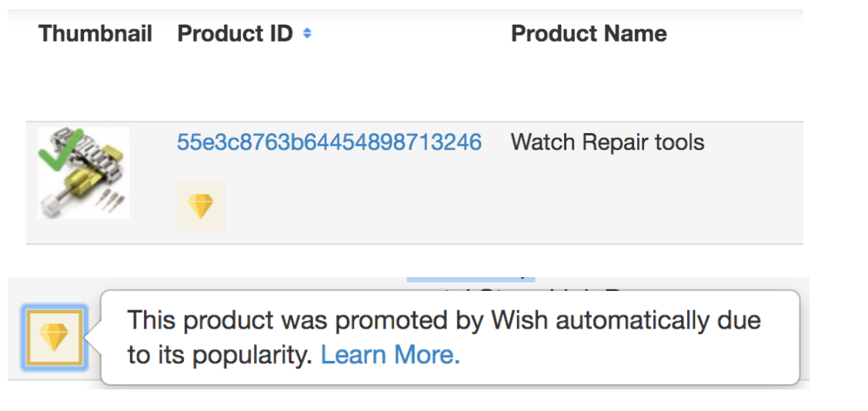The image size is (868, 411).
Task: Click the Product ID sort arrows icon
Action: point(307,34)
